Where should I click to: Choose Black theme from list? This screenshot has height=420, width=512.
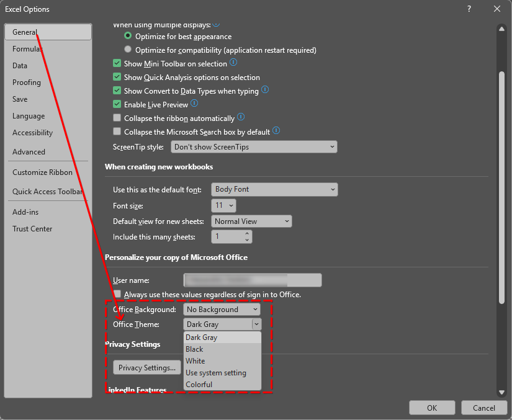pos(222,349)
